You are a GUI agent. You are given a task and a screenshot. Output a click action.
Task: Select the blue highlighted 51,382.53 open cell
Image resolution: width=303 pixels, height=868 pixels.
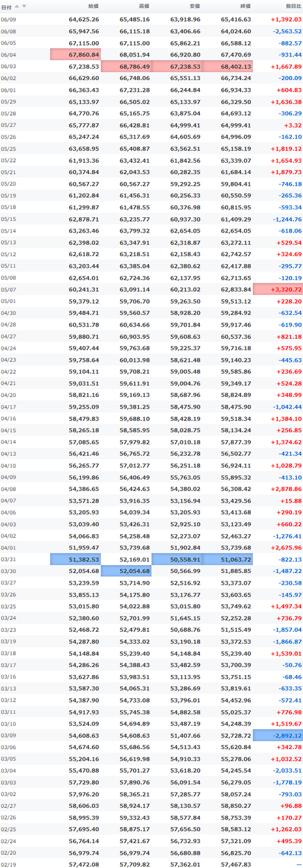coord(75,558)
